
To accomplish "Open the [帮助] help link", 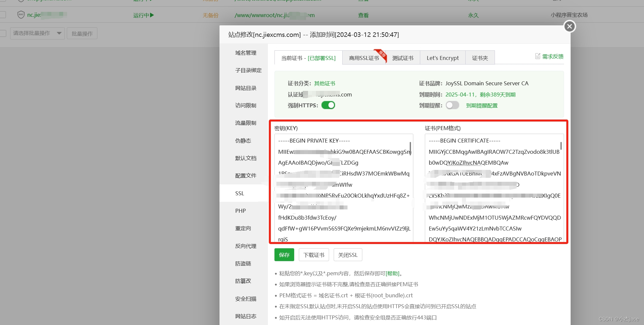I will 393,273.
